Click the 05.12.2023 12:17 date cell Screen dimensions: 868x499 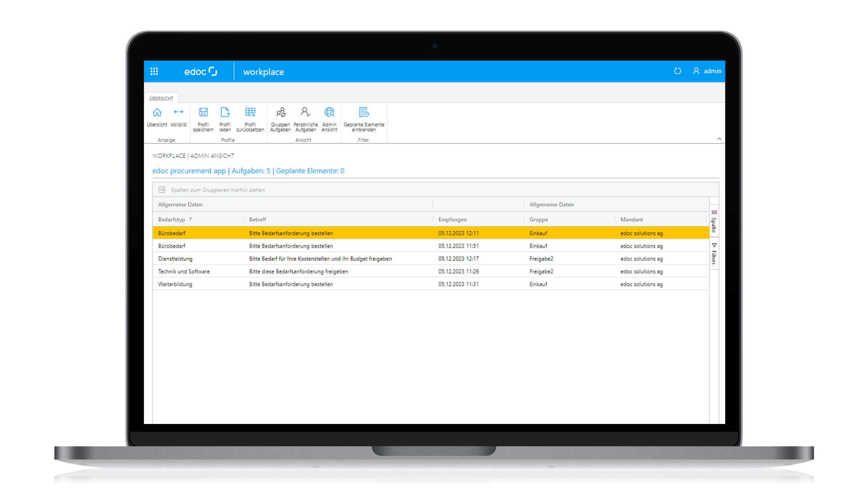(x=458, y=259)
